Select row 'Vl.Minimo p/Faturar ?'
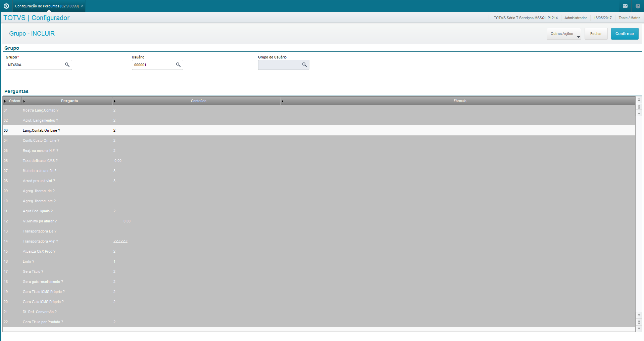 point(319,221)
